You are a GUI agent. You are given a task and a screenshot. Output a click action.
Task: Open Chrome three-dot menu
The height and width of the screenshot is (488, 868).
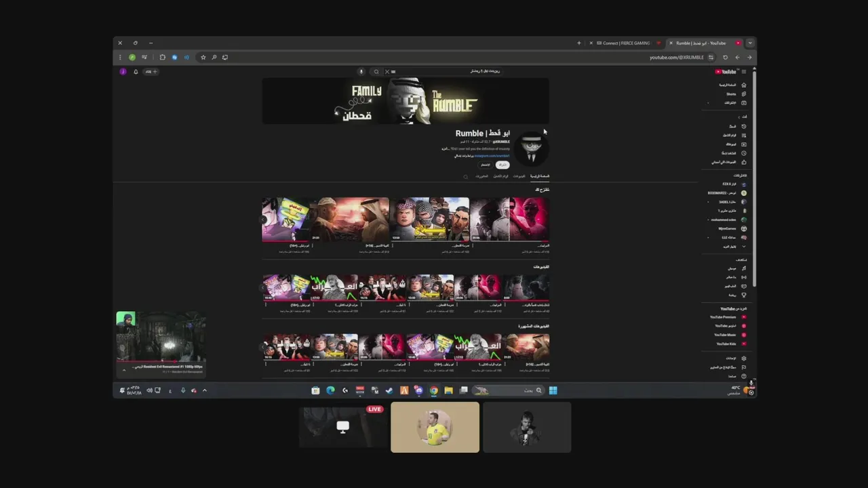(120, 57)
